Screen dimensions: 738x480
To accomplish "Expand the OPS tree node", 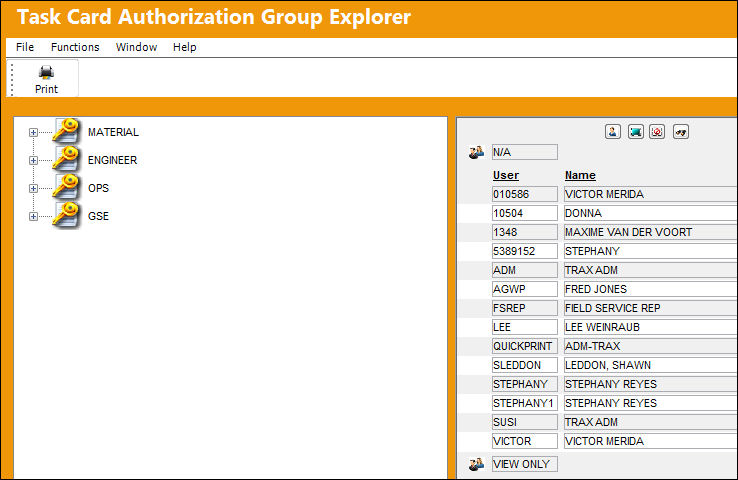I will click(x=33, y=188).
